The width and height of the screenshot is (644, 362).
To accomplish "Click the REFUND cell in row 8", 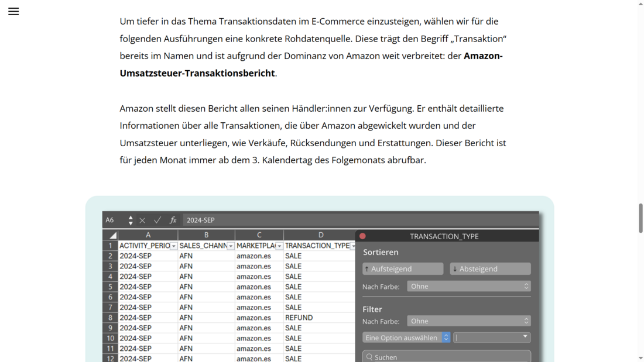I will click(299, 318).
